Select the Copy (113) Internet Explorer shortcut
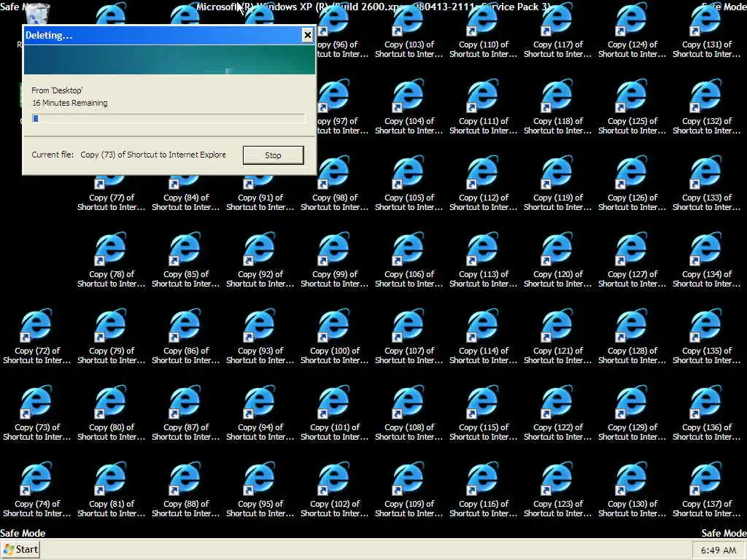The height and width of the screenshot is (560, 747). pos(483,260)
